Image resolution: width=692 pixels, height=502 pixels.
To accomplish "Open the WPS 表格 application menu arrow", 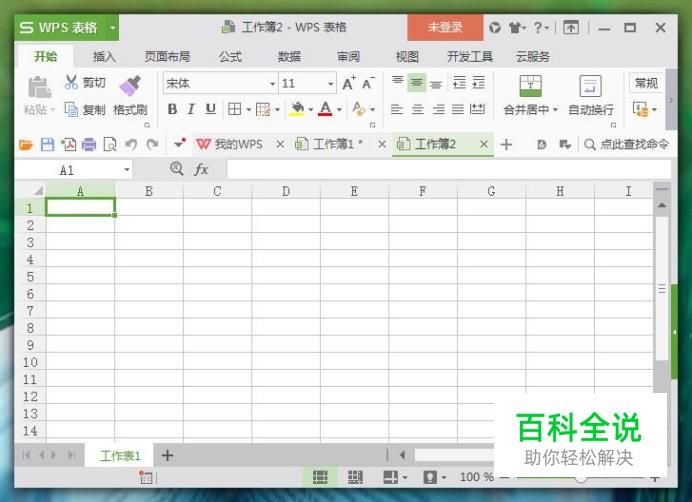I will click(113, 28).
